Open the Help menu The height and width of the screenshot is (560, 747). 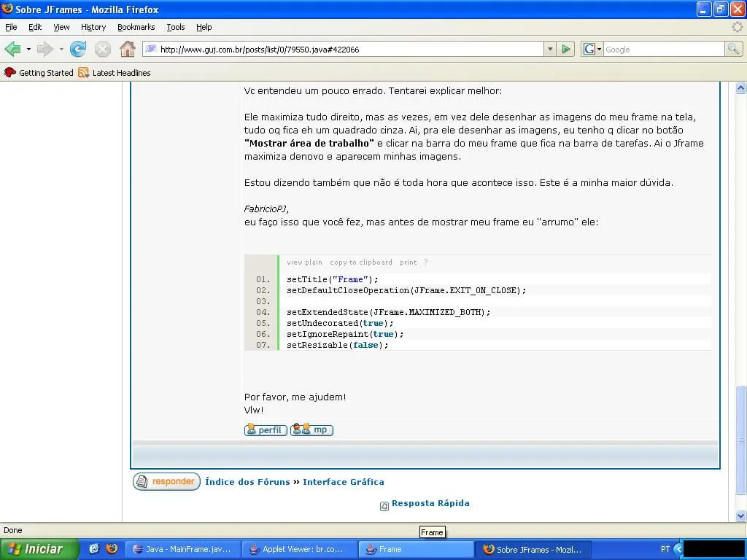click(x=204, y=27)
